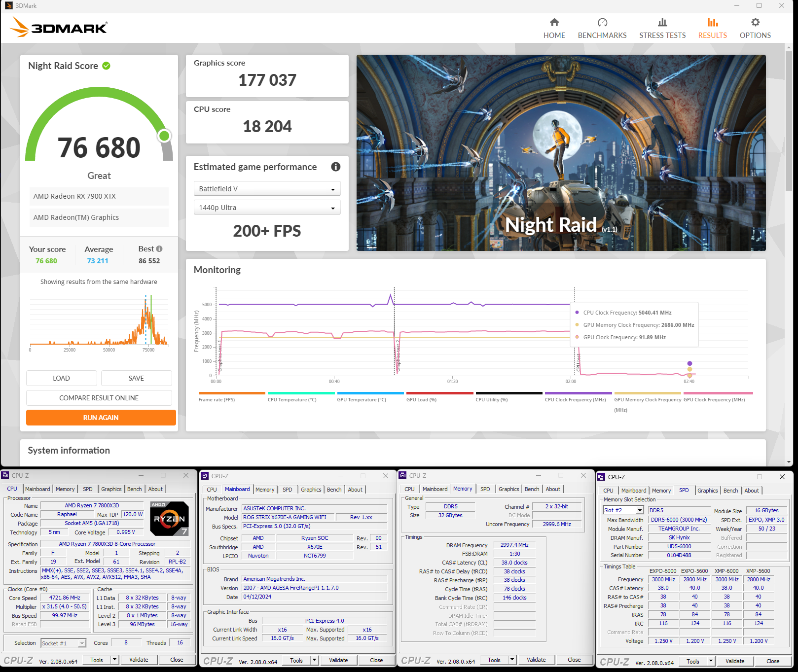Click the purple CPU clock marker at 02:40
Image resolution: width=798 pixels, height=672 pixels.
pyautogui.click(x=689, y=363)
